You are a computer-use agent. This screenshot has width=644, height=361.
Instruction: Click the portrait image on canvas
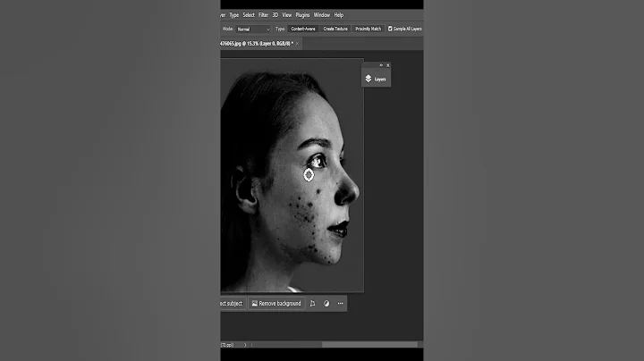(292, 175)
